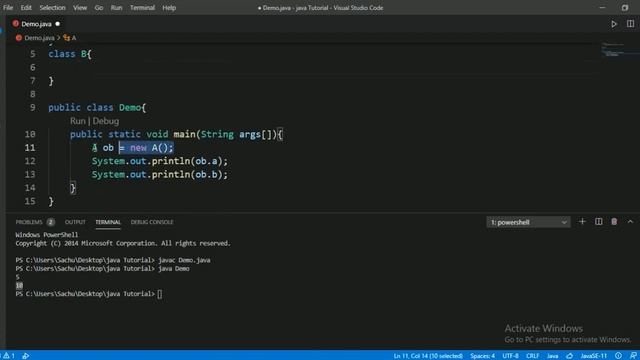Viewport: 640px width, 360px height.
Task: Change line endings via CRLF status item
Action: pyautogui.click(x=533, y=356)
